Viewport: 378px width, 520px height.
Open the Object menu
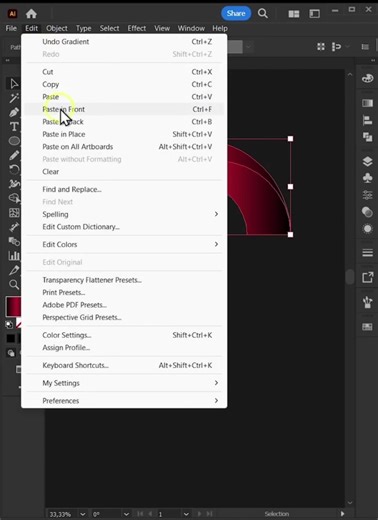point(57,28)
